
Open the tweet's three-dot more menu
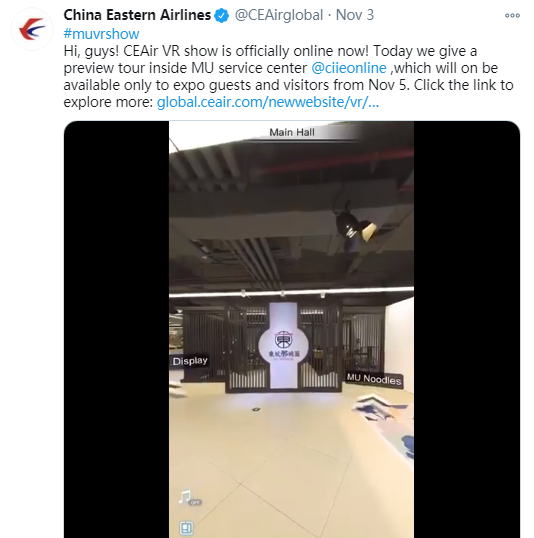(512, 15)
